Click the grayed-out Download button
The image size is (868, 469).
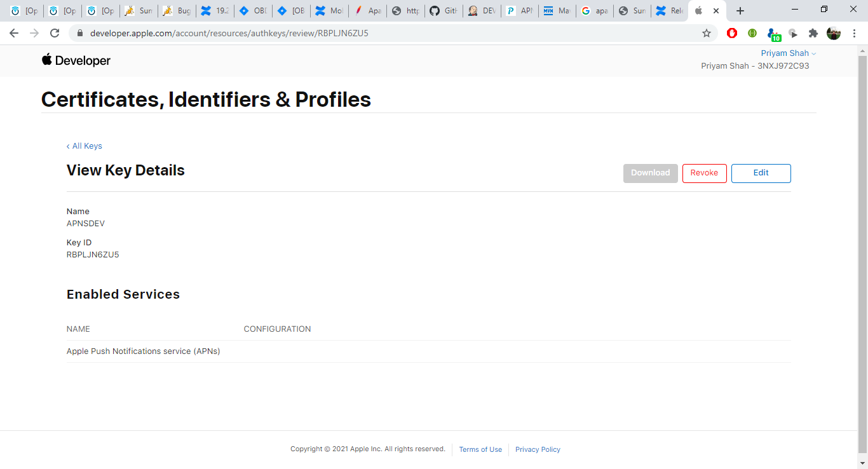point(650,173)
